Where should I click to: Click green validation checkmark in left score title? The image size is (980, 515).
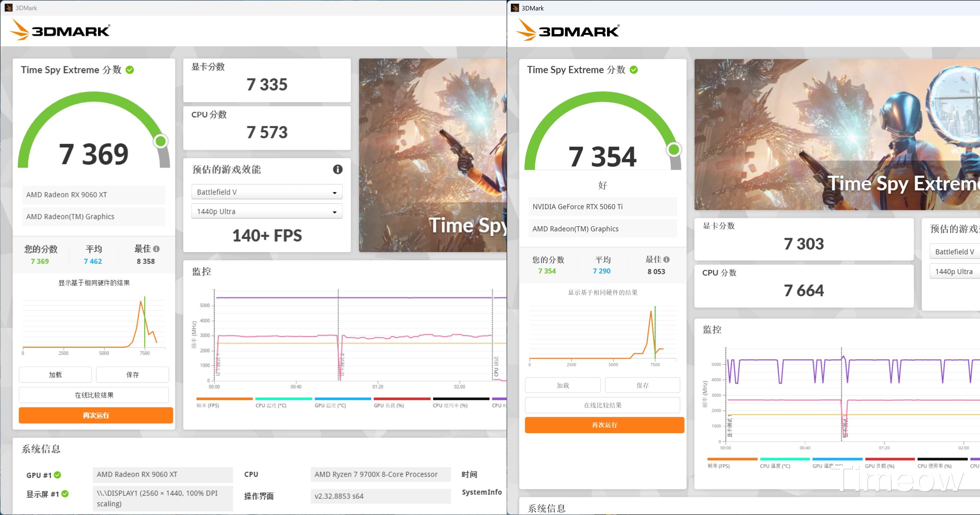point(130,70)
